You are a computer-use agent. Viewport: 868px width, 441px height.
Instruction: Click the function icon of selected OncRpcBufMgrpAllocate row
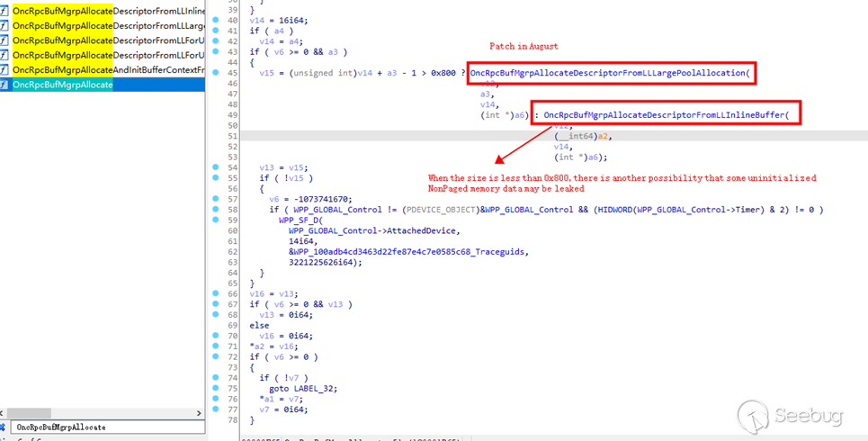pos(4,85)
